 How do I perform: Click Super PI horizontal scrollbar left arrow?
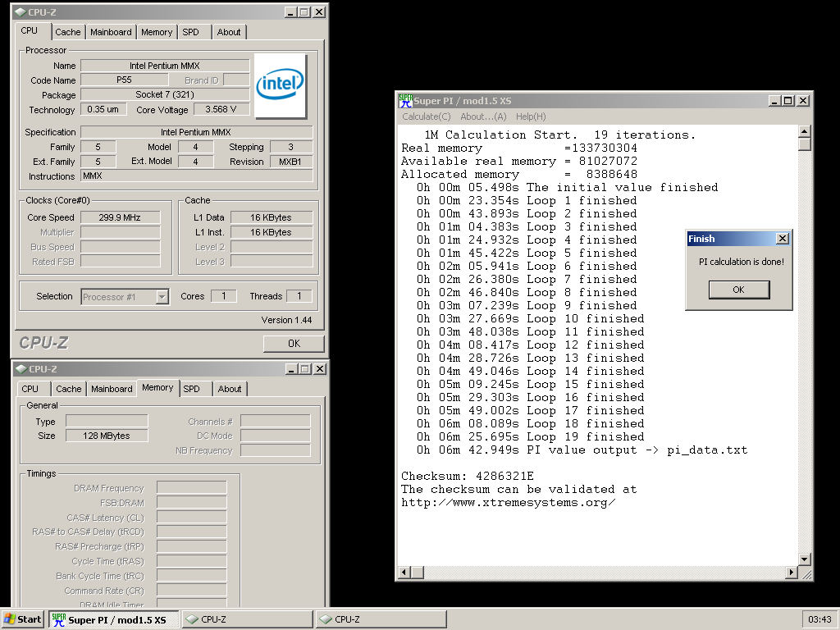pos(405,572)
